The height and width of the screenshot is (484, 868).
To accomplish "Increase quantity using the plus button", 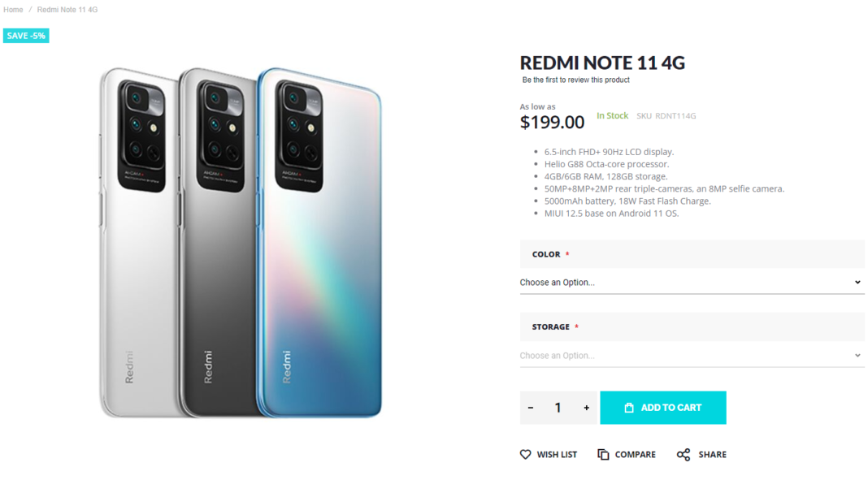I will tap(586, 408).
